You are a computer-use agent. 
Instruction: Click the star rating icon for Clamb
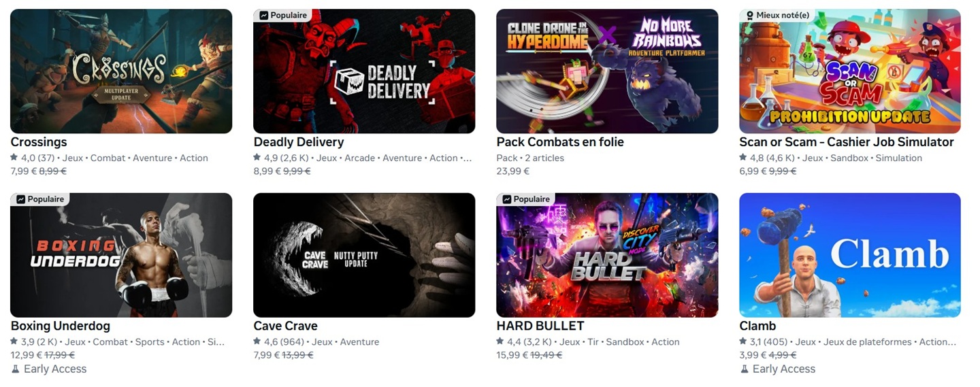pos(744,342)
